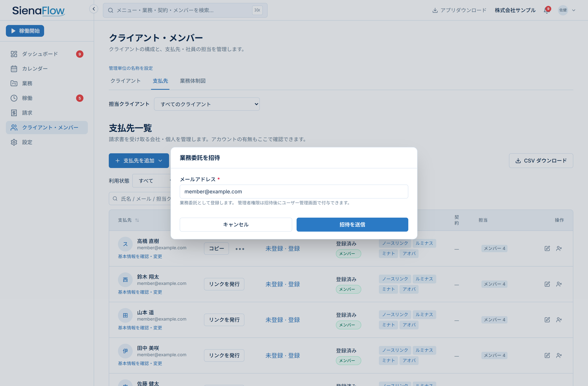Click avatar 西 of 鈴木 翔太

[x=125, y=280]
